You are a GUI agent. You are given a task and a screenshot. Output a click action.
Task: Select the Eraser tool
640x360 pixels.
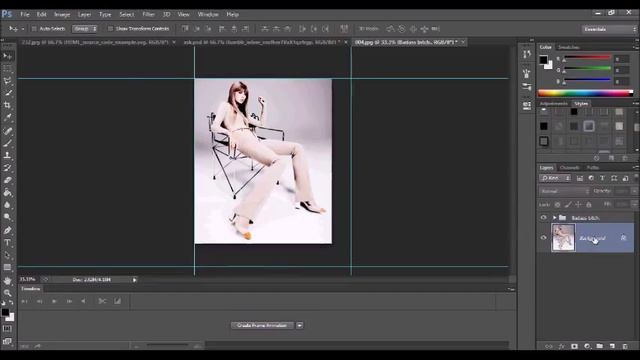pos(7,180)
